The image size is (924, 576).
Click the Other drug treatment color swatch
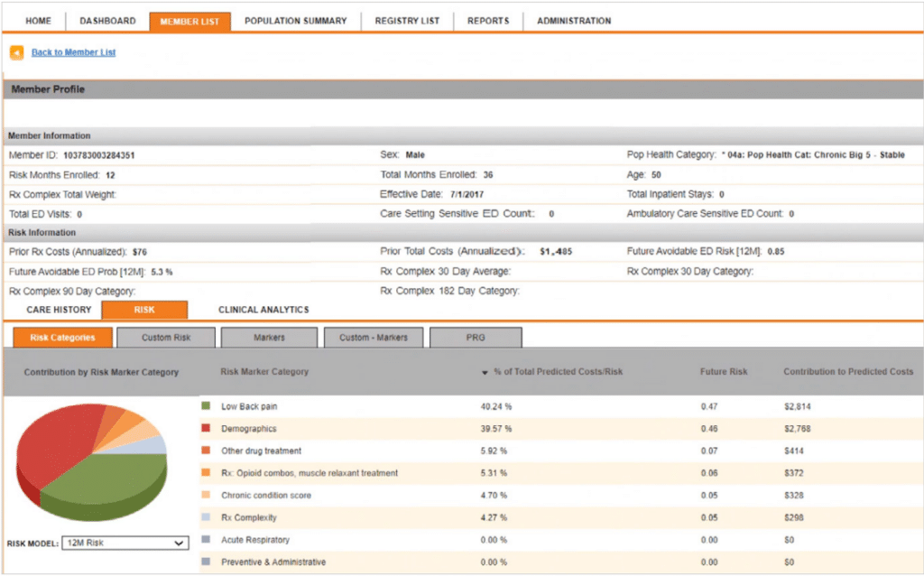click(x=206, y=450)
